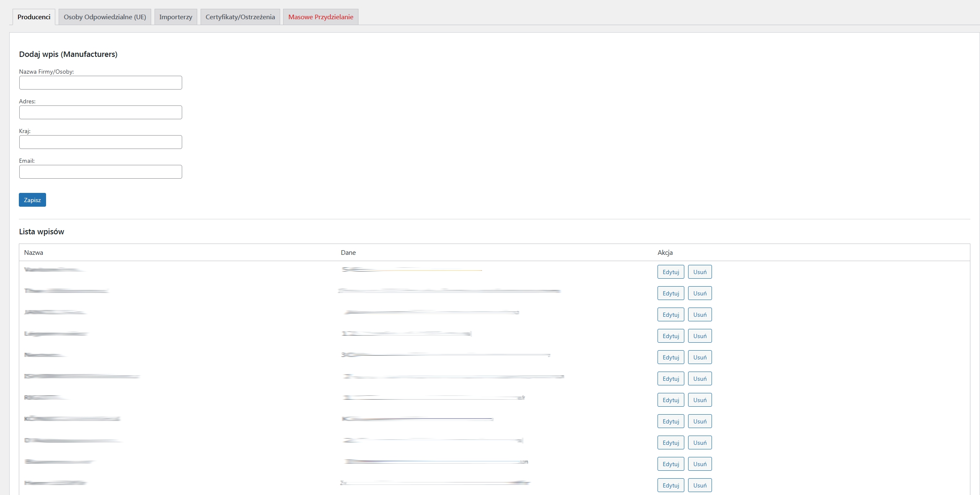Switch to the Producenci tab
980x495 pixels.
pos(34,17)
